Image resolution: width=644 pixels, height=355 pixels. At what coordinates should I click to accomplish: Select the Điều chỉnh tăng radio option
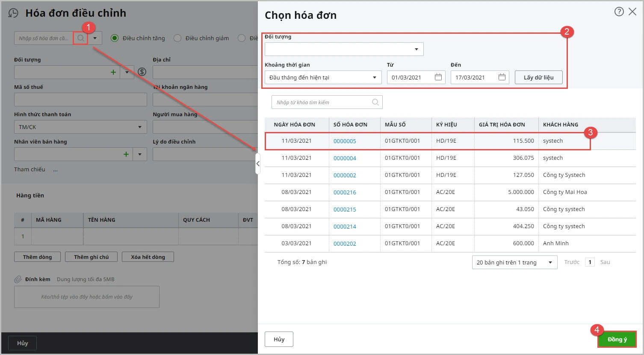pyautogui.click(x=115, y=38)
